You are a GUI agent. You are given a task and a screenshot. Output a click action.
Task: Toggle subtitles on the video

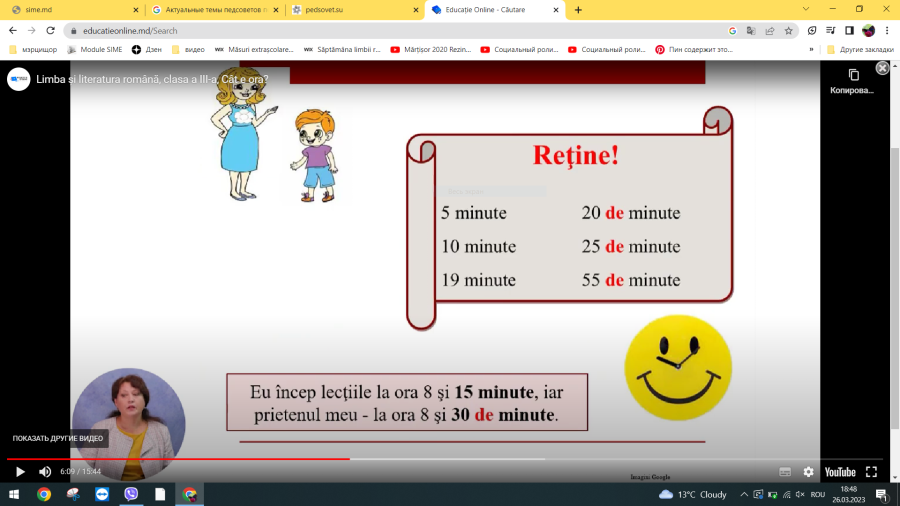785,472
